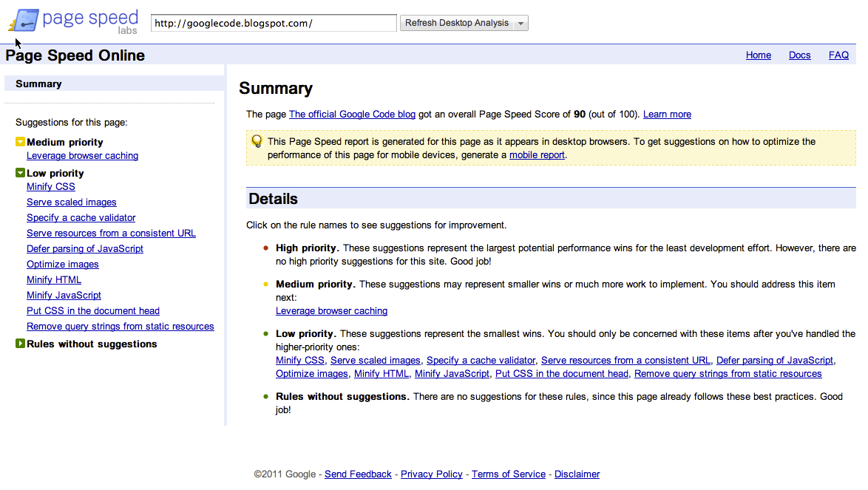Open Minify CSS in the sidebar
Image resolution: width=868 pixels, height=490 pixels.
pos(51,187)
